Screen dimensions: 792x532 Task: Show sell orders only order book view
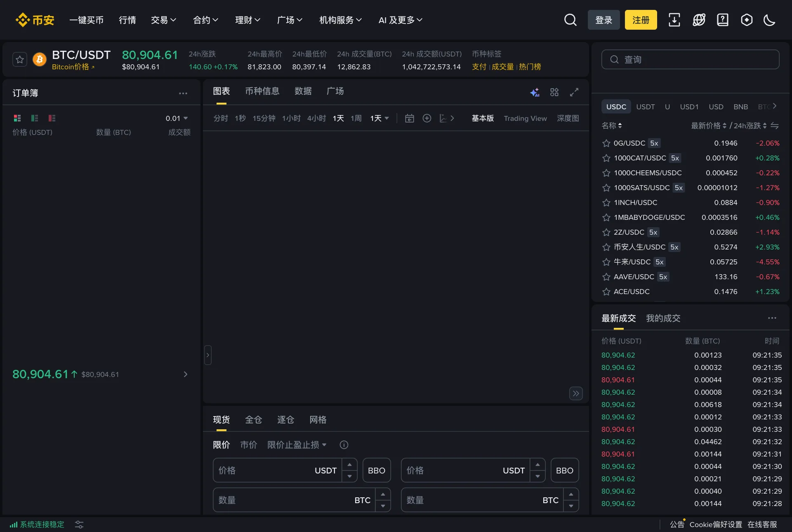[x=52, y=118]
